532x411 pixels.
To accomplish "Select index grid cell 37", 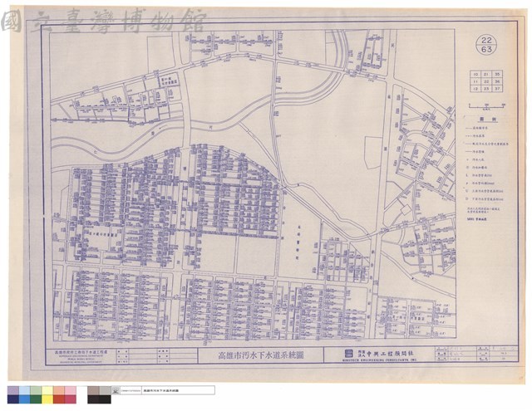I will click(497, 89).
